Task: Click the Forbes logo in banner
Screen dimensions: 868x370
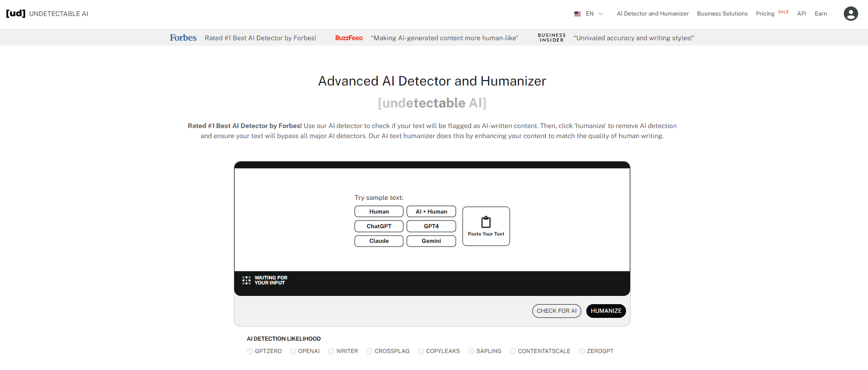Action: click(183, 38)
